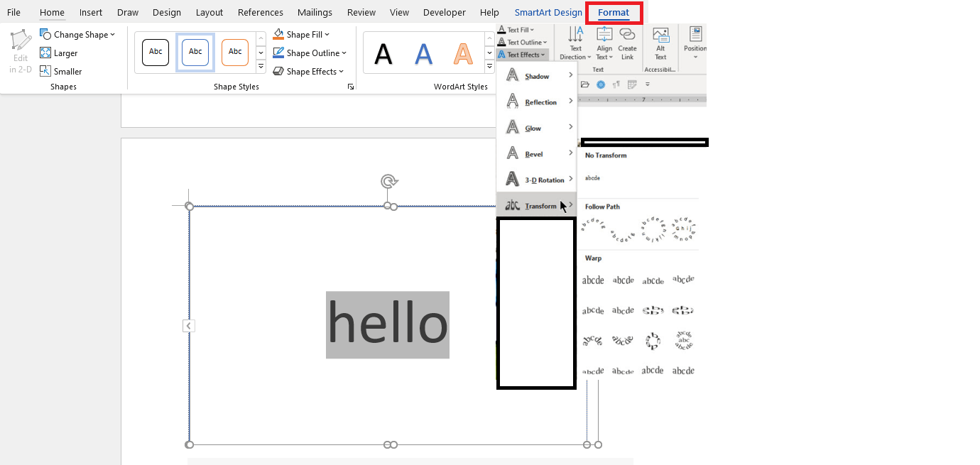Pick the blue-outline Abc shape style
The width and height of the screenshot is (980, 465).
point(195,52)
